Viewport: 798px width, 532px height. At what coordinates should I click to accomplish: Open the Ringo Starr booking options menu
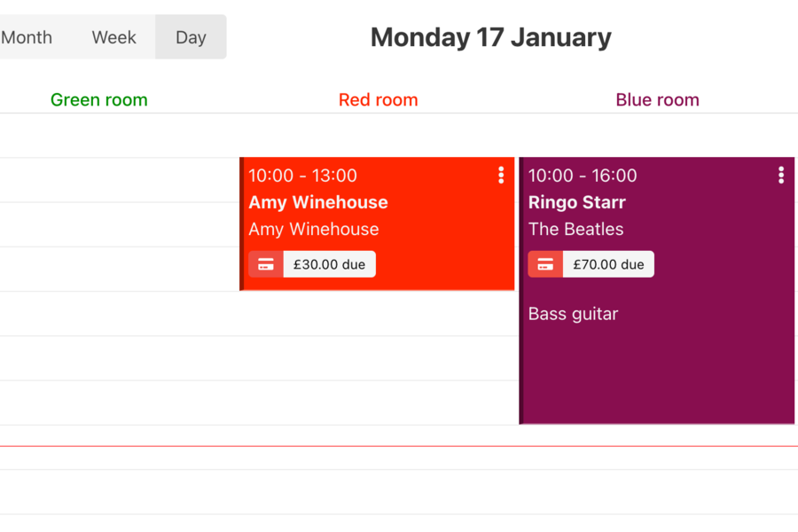[x=781, y=176]
